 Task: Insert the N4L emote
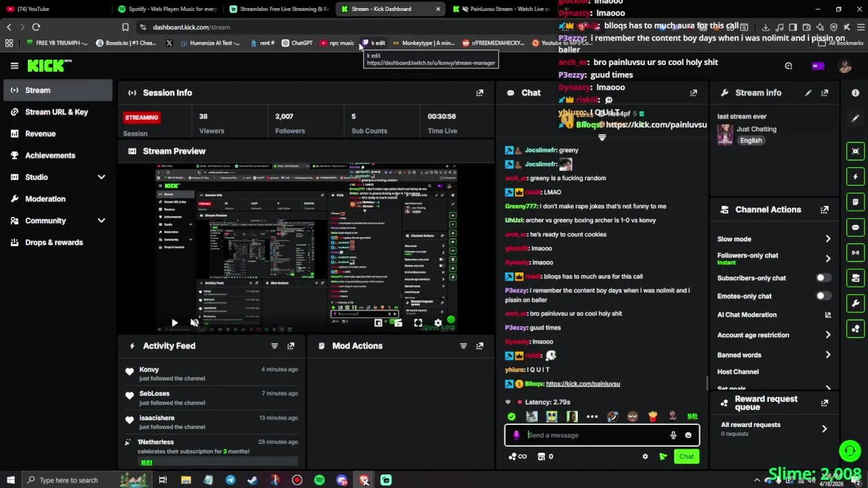pos(692,417)
